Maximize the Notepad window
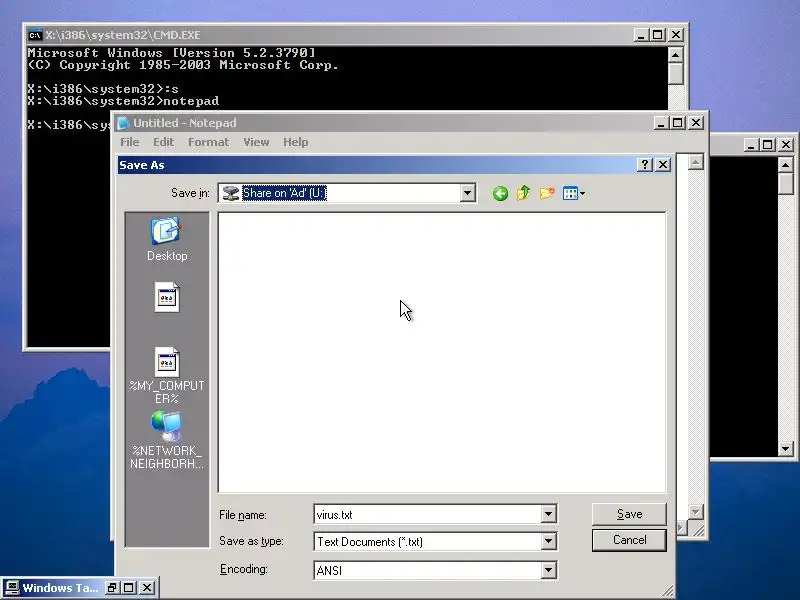Viewport: 800px width, 600px height. tap(678, 123)
